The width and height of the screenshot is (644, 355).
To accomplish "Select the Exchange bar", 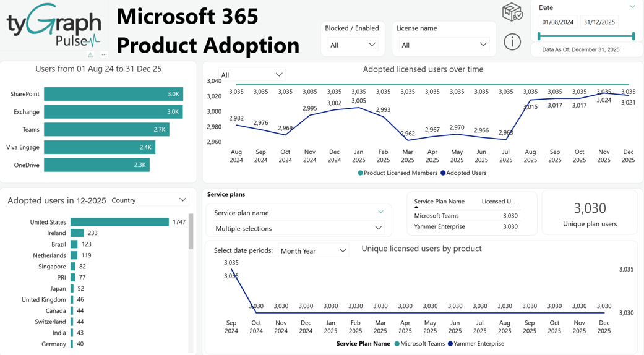I will click(113, 111).
